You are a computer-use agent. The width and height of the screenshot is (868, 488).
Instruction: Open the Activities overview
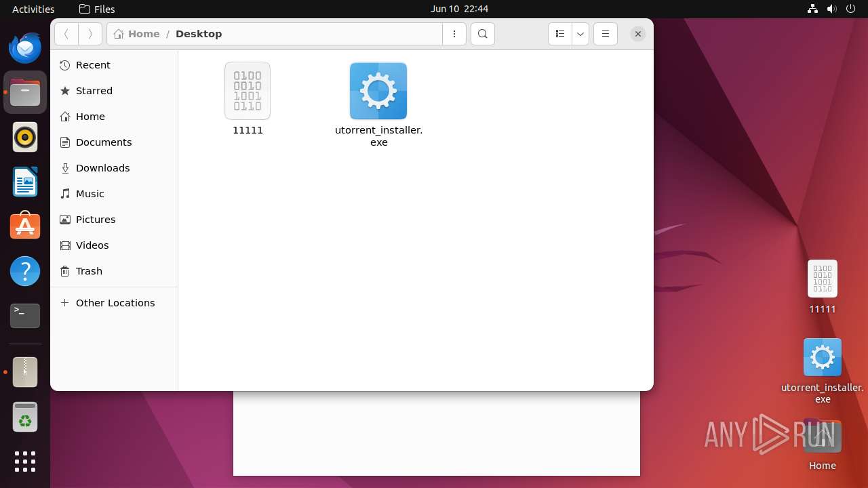tap(33, 9)
